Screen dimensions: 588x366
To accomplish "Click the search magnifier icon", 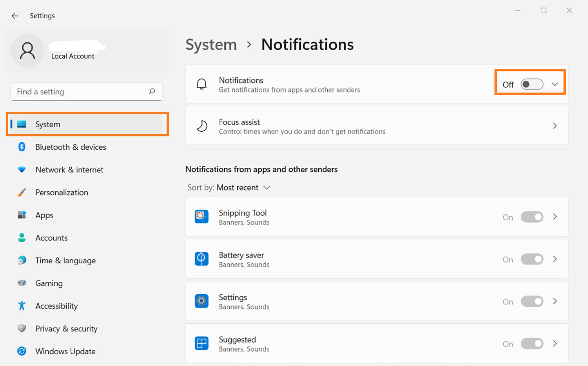I will [x=152, y=91].
